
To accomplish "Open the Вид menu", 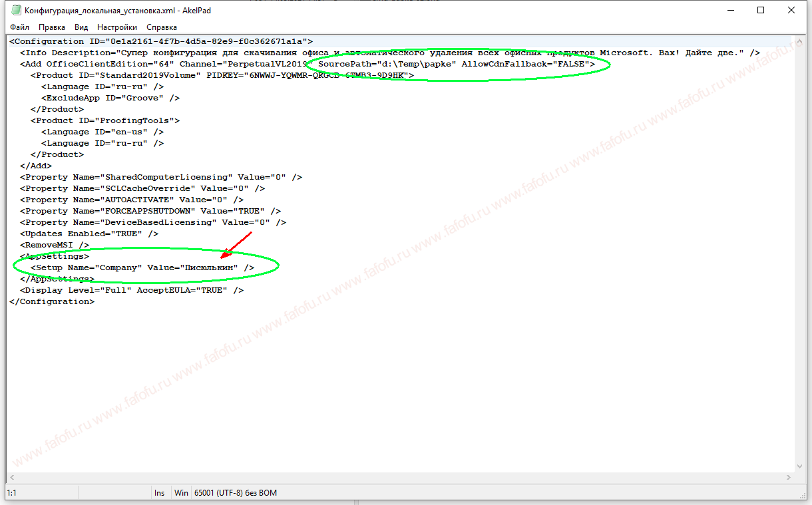I will click(x=81, y=27).
